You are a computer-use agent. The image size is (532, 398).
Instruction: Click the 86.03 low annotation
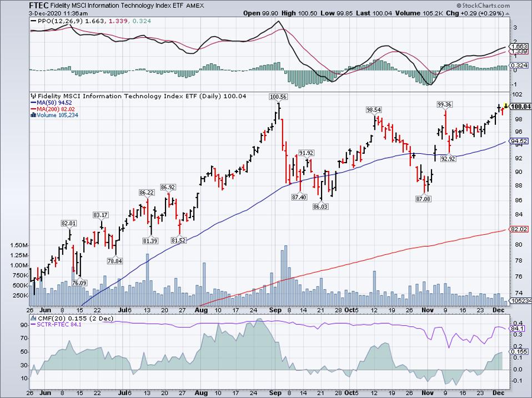tap(320, 206)
